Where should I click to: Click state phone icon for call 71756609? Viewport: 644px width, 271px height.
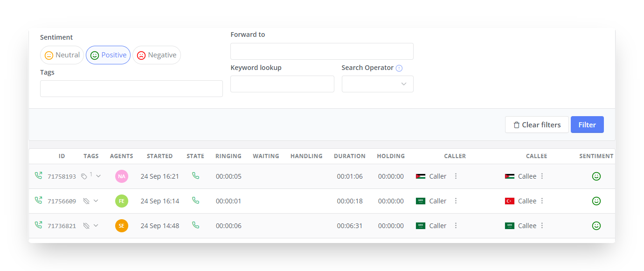click(x=195, y=201)
